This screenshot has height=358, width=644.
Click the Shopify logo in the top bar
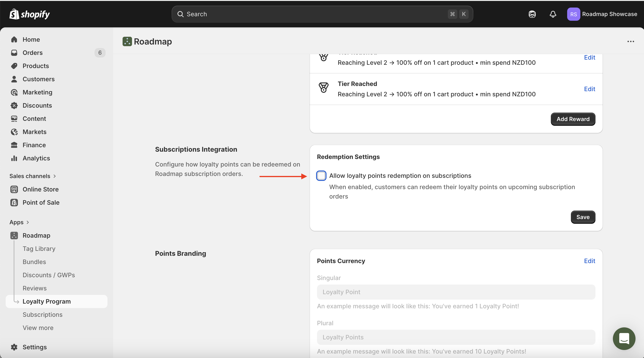[29, 14]
